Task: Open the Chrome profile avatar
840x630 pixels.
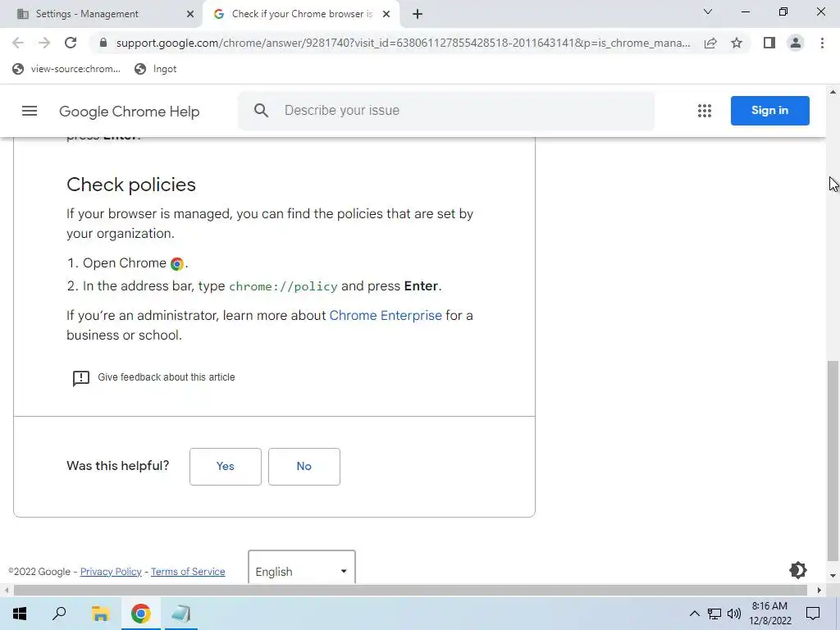Action: tap(796, 43)
